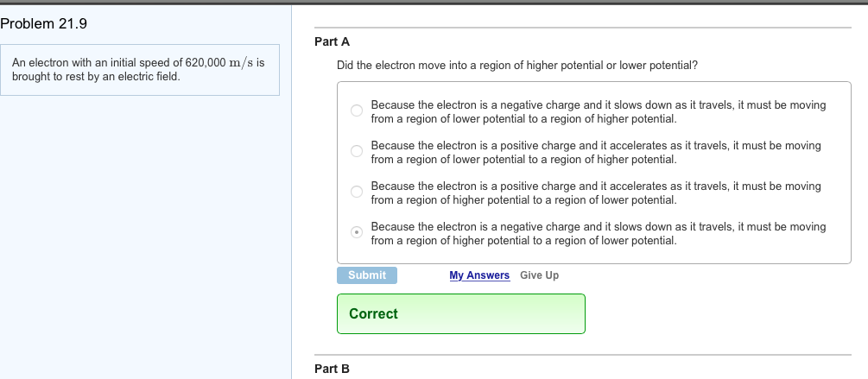Click the word 'Correct' in the feedback

[x=373, y=314]
